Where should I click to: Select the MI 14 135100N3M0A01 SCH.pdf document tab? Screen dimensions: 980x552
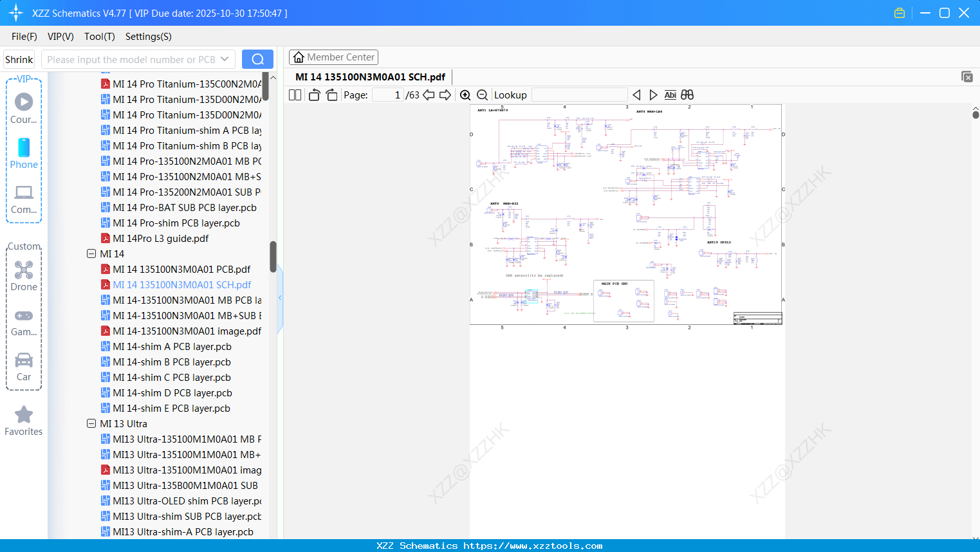371,77
